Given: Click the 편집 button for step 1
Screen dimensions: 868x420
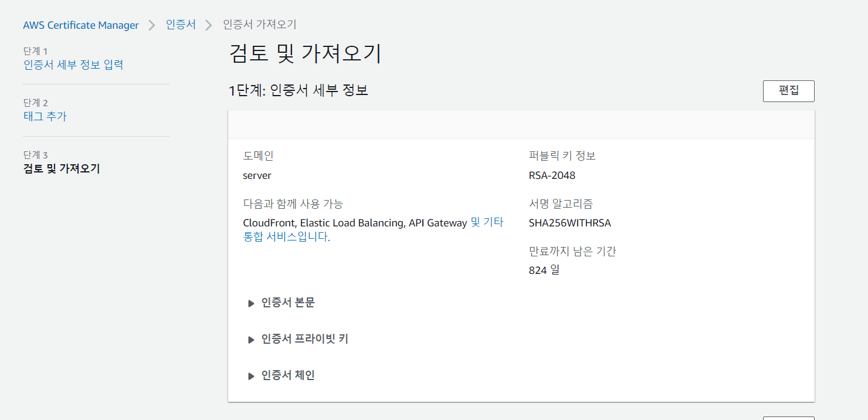Looking at the screenshot, I should (x=789, y=91).
